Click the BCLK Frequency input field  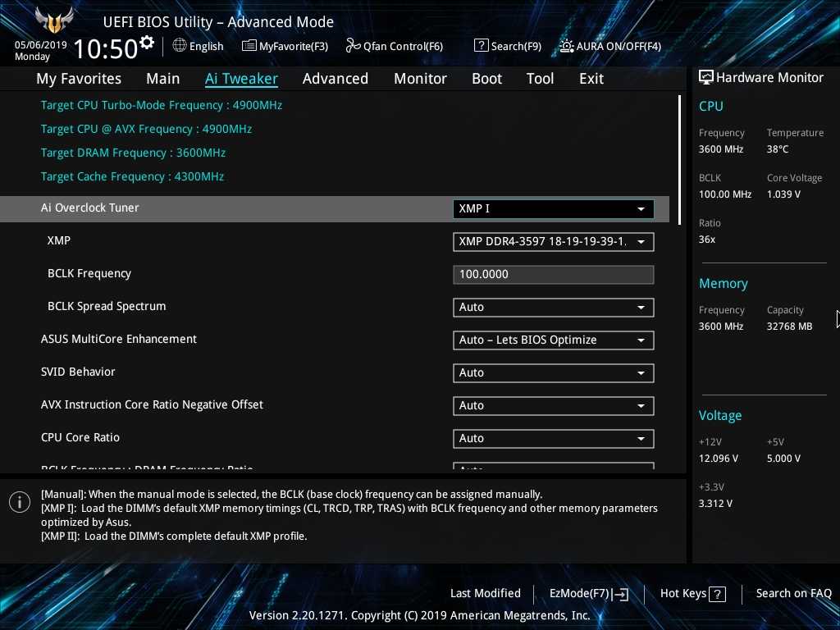(553, 275)
